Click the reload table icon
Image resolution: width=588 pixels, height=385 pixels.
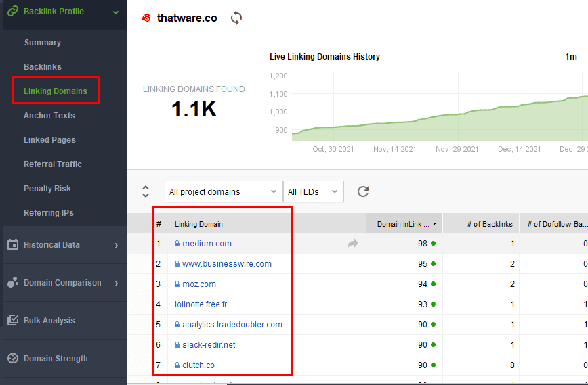[363, 191]
